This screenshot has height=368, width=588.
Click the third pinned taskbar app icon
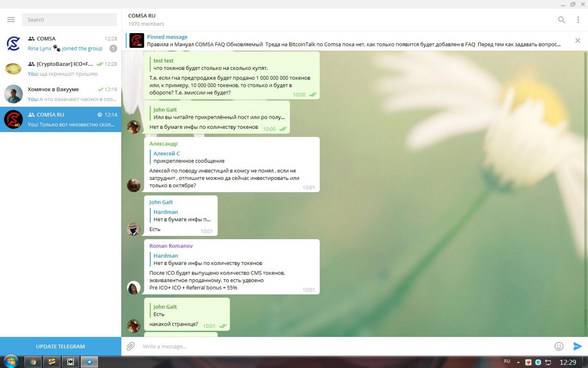tap(71, 362)
